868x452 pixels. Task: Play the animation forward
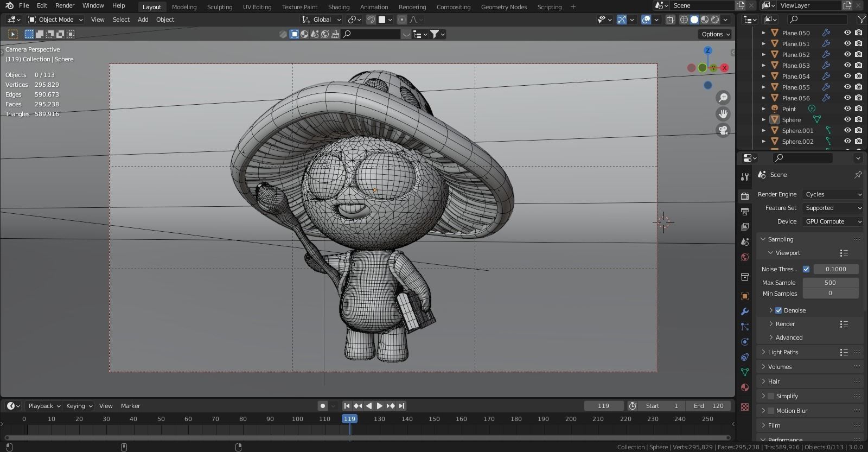(380, 406)
